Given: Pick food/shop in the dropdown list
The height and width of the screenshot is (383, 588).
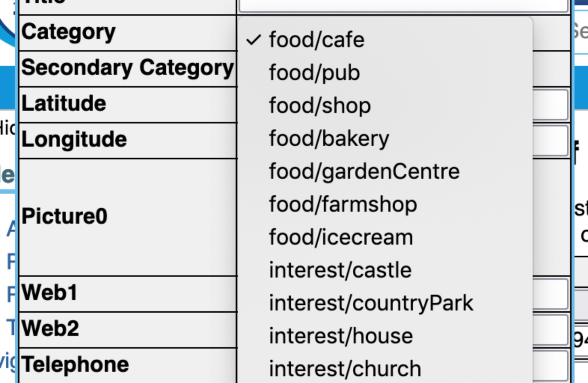Looking at the screenshot, I should tap(320, 105).
